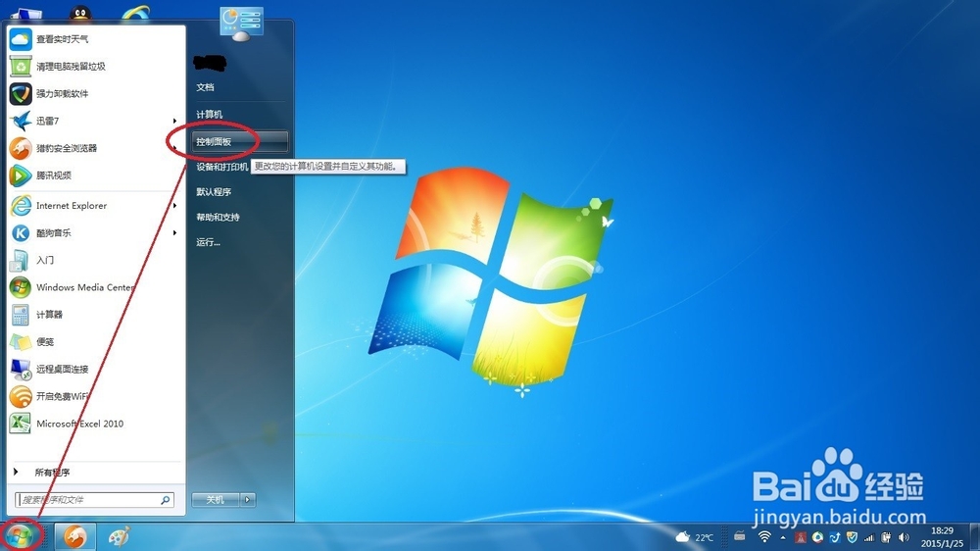Screen dimensions: 980x551
Task: Click the power plug tray icon
Action: [886, 537]
